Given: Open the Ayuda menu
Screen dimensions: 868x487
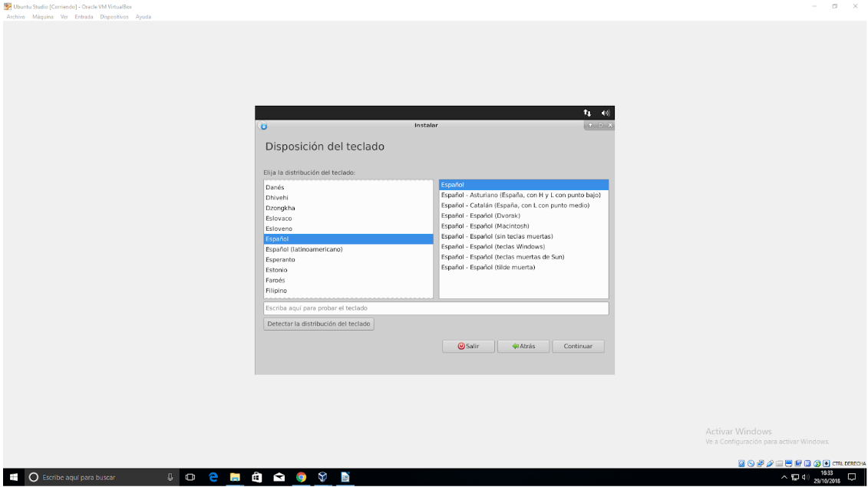Looking at the screenshot, I should pos(144,17).
